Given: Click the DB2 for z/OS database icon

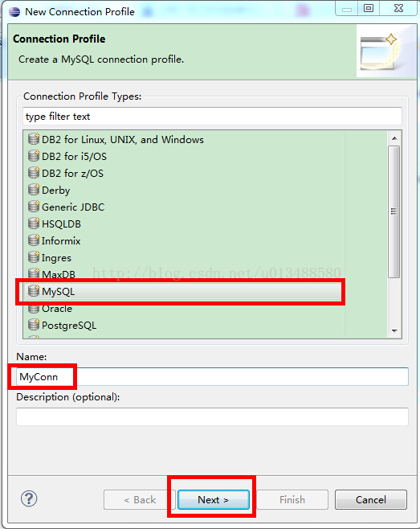Looking at the screenshot, I should (x=34, y=172).
